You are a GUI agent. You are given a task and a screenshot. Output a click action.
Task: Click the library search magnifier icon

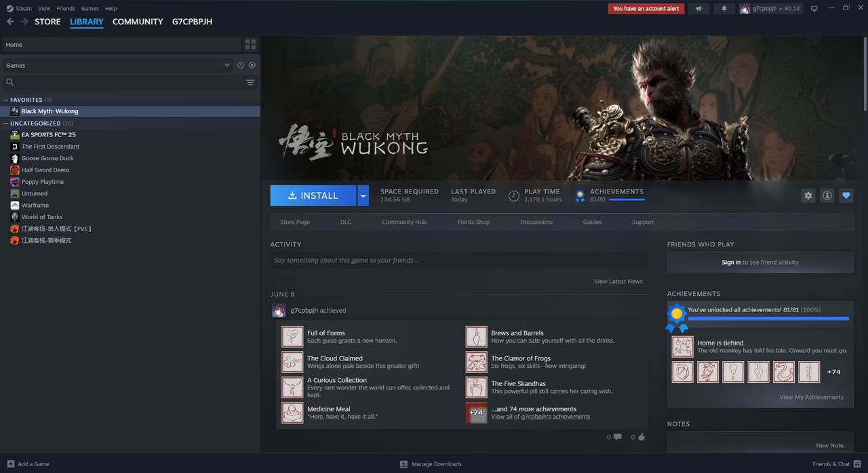(9, 82)
